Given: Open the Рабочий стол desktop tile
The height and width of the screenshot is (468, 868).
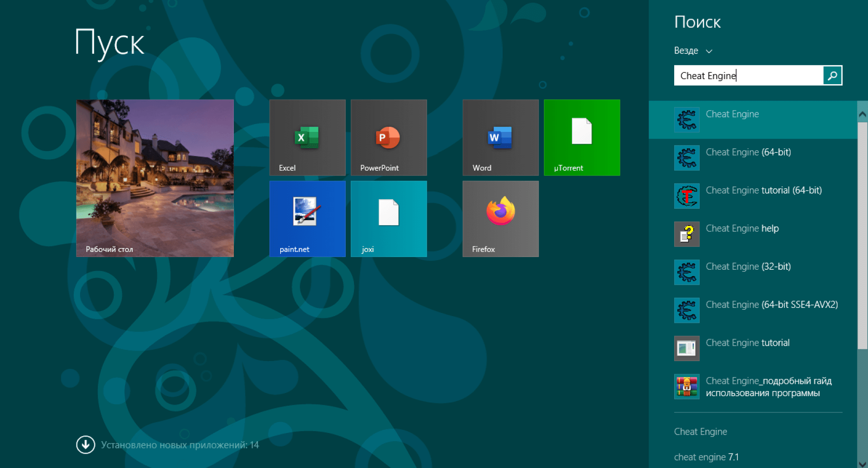Looking at the screenshot, I should click(x=155, y=178).
